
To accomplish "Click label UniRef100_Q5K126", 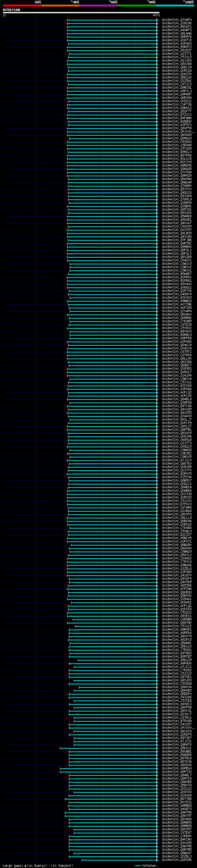I will [177, 78].
